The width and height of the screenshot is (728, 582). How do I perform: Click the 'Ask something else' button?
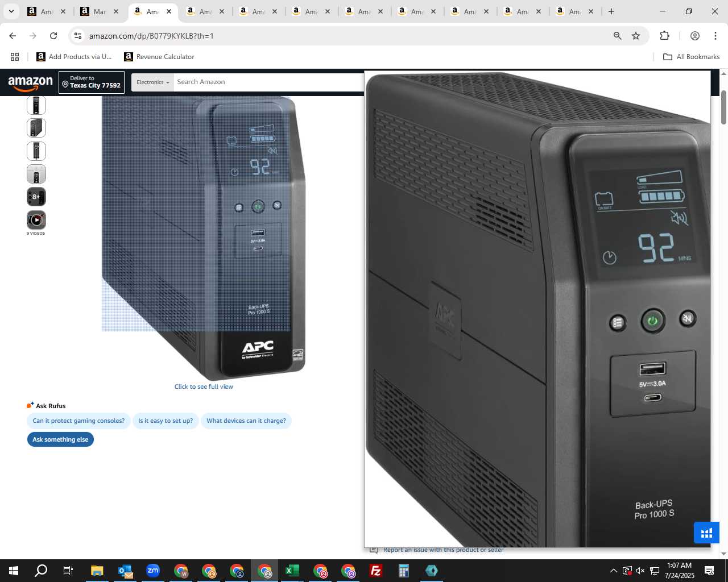coord(60,439)
